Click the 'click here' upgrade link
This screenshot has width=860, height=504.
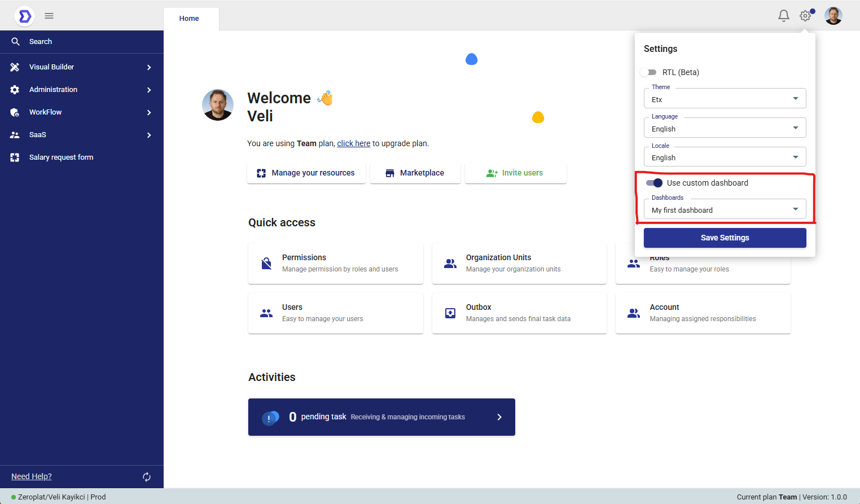point(353,143)
